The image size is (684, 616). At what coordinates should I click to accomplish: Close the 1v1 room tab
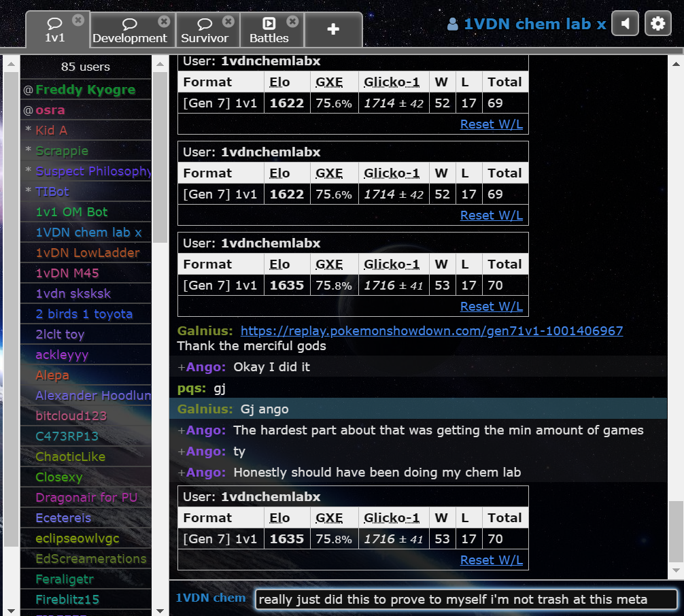[78, 20]
